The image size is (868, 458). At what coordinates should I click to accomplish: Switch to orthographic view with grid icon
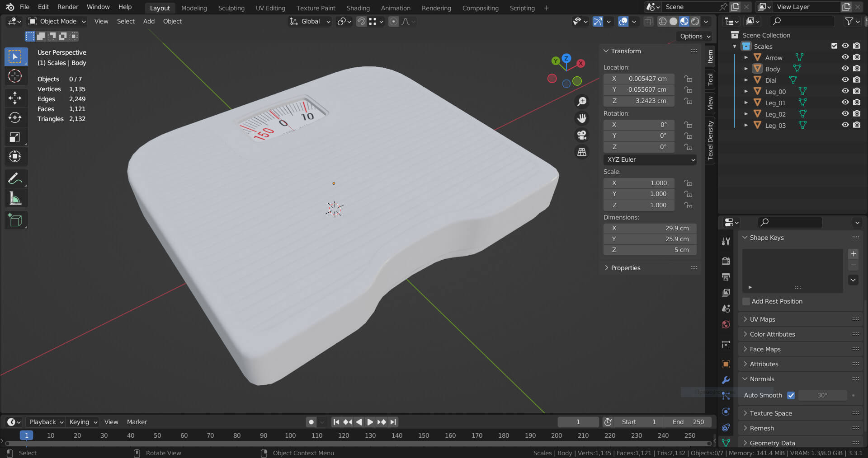tap(582, 152)
